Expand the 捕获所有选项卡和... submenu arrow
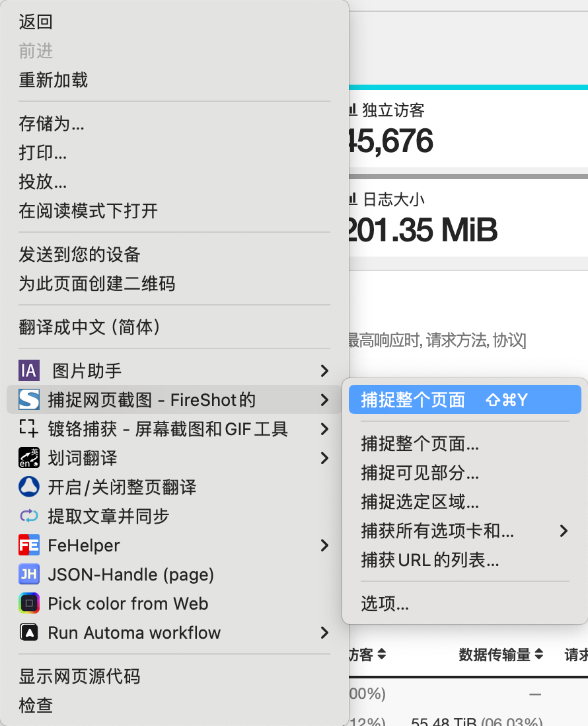The height and width of the screenshot is (726, 588). coord(564,531)
